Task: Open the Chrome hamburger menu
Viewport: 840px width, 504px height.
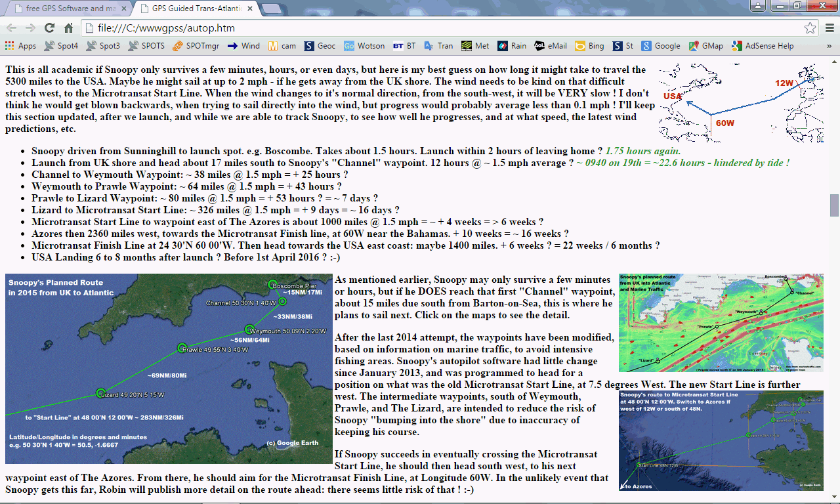Action: (829, 28)
